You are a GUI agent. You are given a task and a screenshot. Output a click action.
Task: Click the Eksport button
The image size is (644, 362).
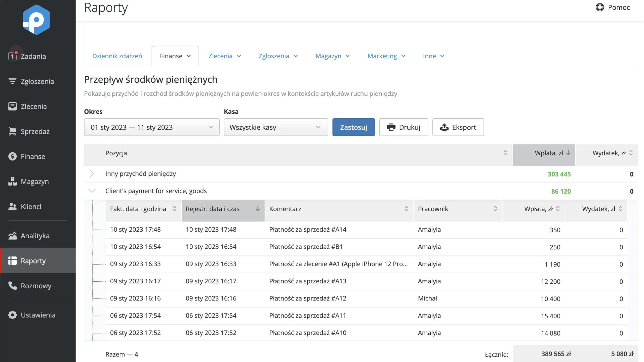[458, 127]
